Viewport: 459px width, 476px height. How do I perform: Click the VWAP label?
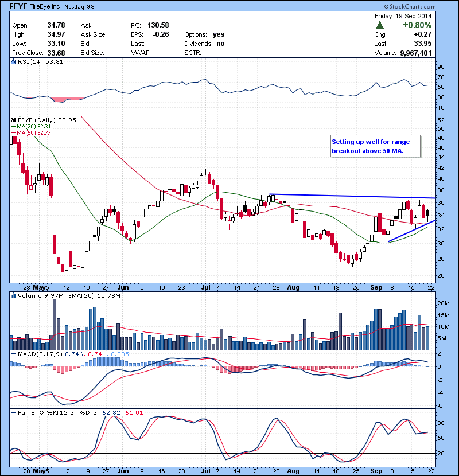[141, 53]
